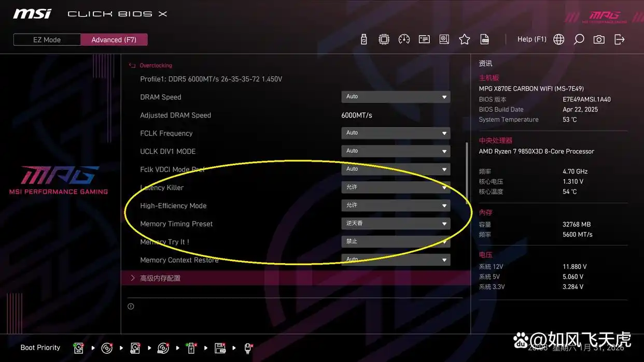Select the first hard disk boot device

pos(79,348)
